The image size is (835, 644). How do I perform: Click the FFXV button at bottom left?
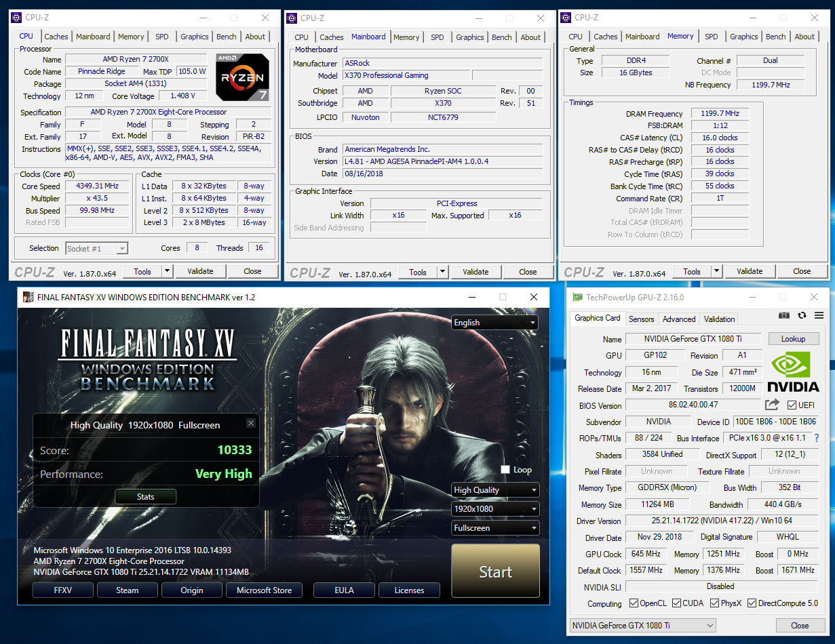(x=63, y=590)
